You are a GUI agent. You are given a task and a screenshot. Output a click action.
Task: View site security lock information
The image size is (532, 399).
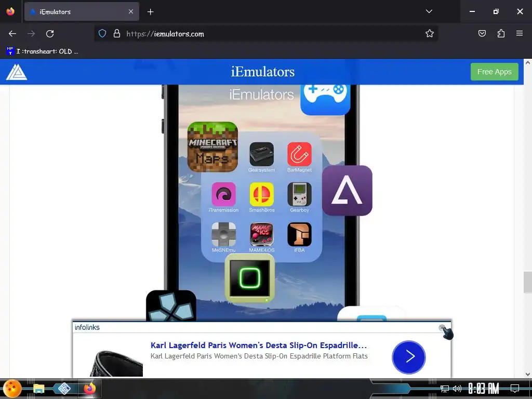tap(117, 34)
